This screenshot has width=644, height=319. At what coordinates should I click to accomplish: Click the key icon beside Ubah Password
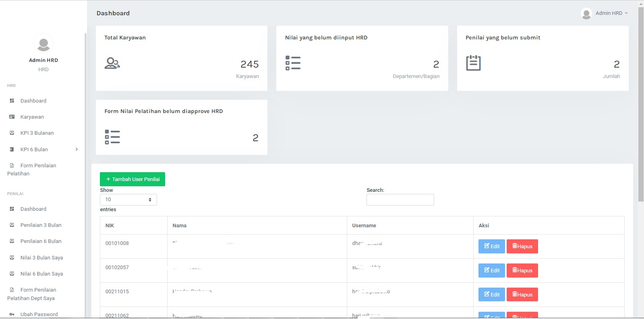(x=12, y=315)
